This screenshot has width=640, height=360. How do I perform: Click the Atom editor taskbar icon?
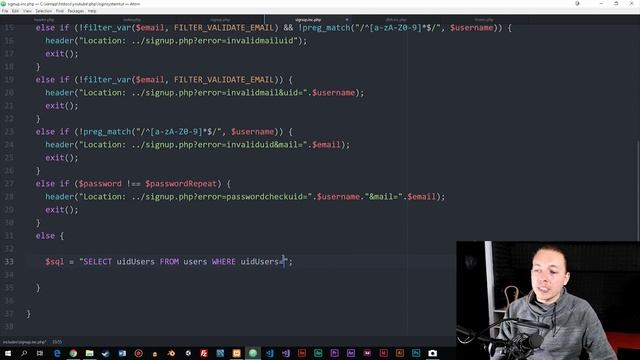point(253,353)
